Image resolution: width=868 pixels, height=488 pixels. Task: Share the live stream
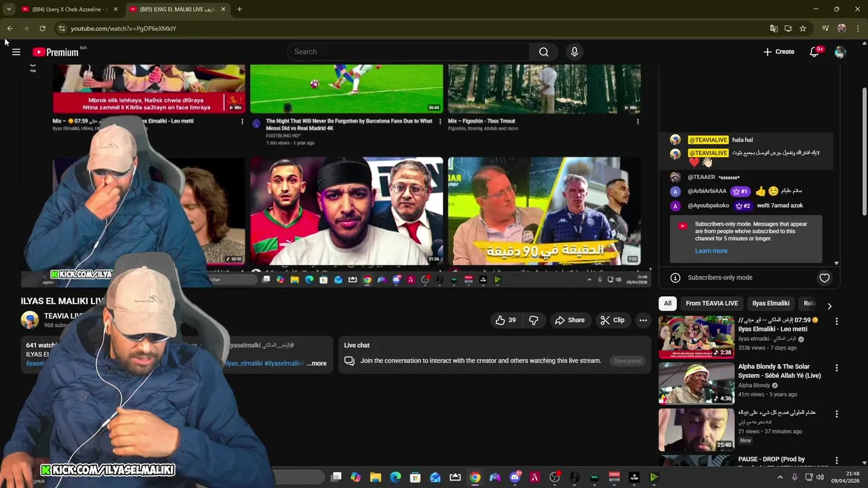point(570,320)
